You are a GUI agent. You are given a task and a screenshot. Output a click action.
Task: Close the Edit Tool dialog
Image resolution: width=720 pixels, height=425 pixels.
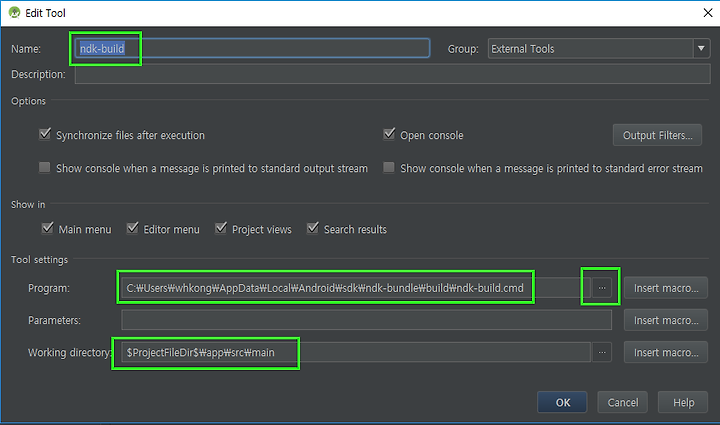[x=708, y=13]
